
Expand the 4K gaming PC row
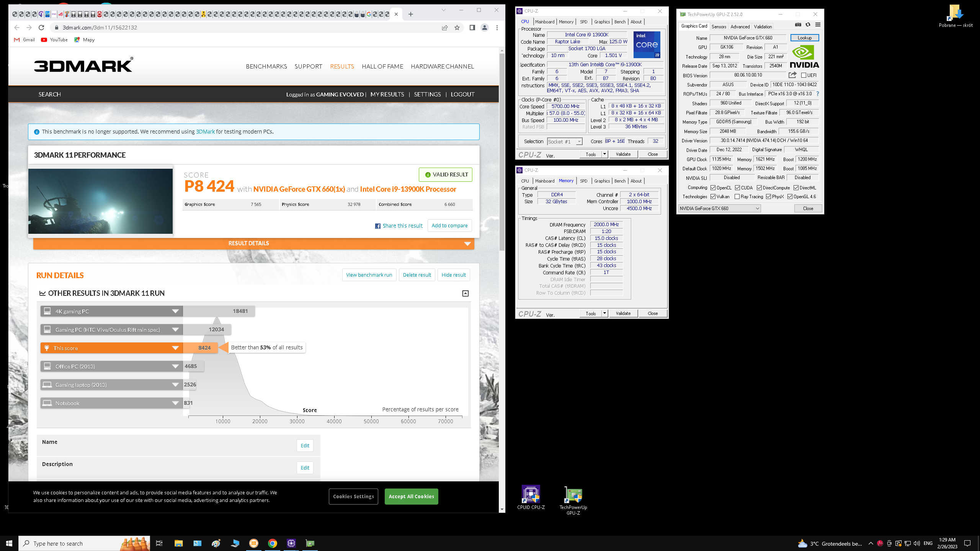(175, 311)
